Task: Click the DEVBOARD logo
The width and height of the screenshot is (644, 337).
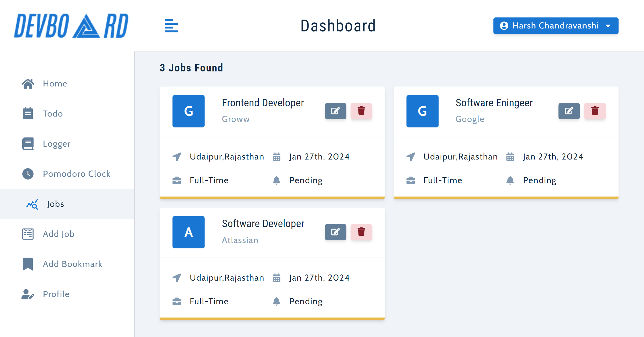Action: (71, 26)
